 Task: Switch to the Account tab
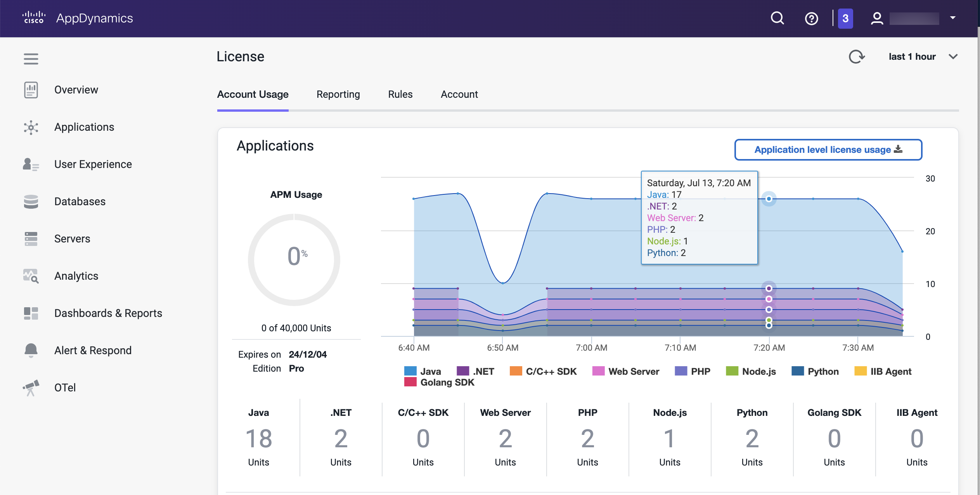pyautogui.click(x=459, y=94)
